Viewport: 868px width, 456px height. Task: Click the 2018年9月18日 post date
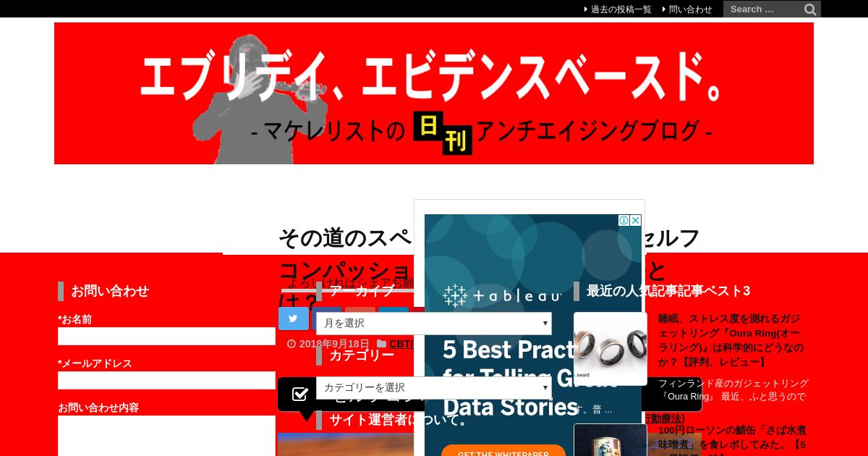tap(334, 345)
